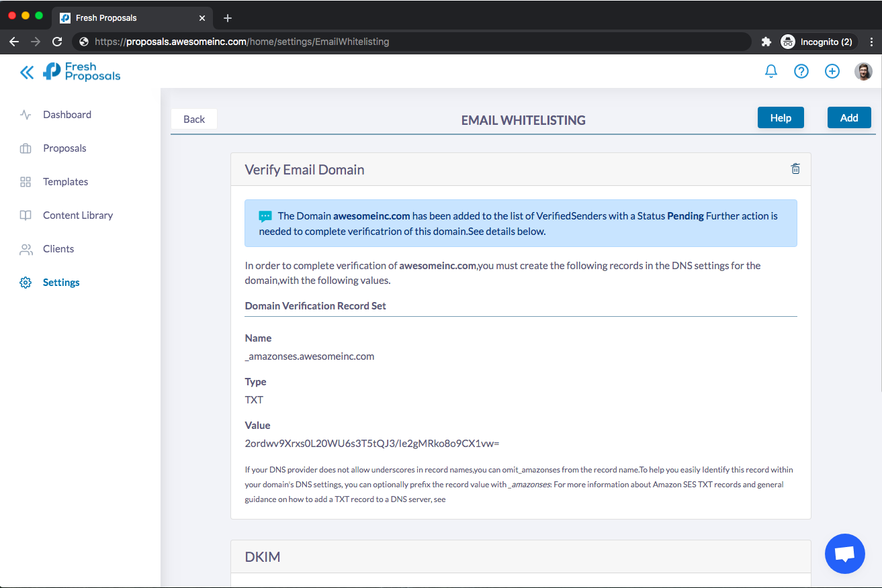Screen dimensions: 882x588
Task: Open the Incognito profile indicator
Action: 820,42
